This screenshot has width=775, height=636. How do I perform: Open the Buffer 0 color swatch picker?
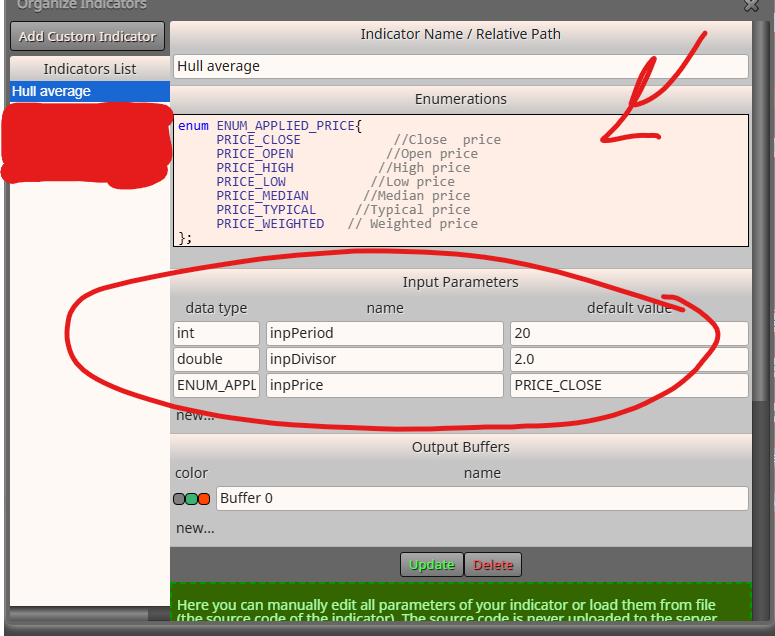point(191,499)
